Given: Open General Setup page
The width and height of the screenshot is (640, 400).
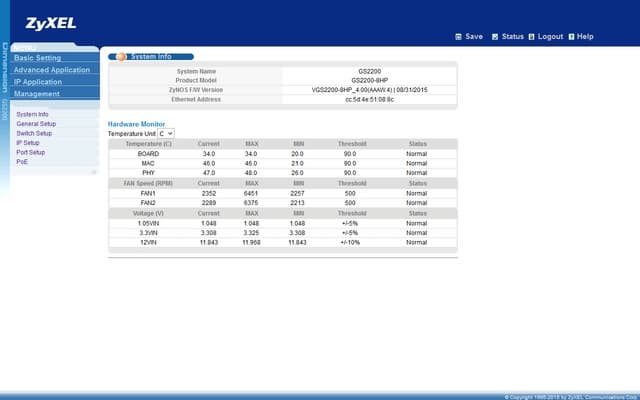Looking at the screenshot, I should click(x=36, y=124).
